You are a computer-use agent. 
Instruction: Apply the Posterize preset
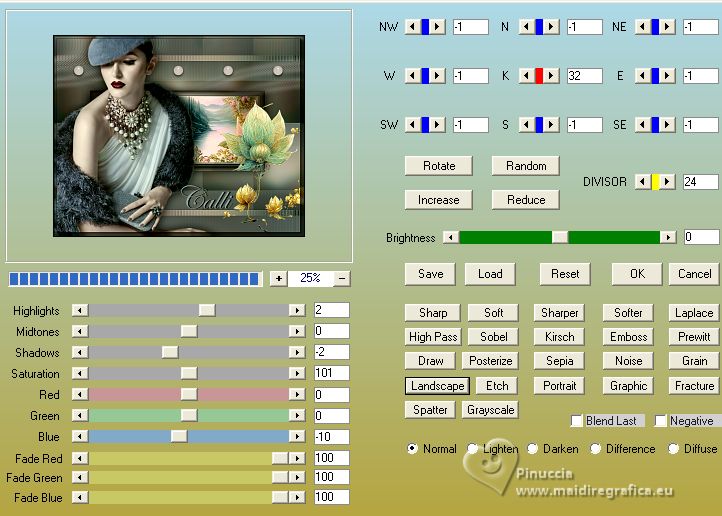[x=490, y=361]
